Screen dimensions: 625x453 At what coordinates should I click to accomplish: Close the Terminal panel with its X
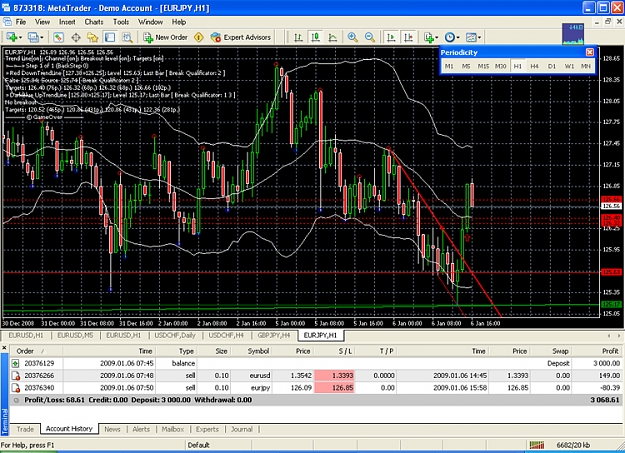[x=4, y=348]
